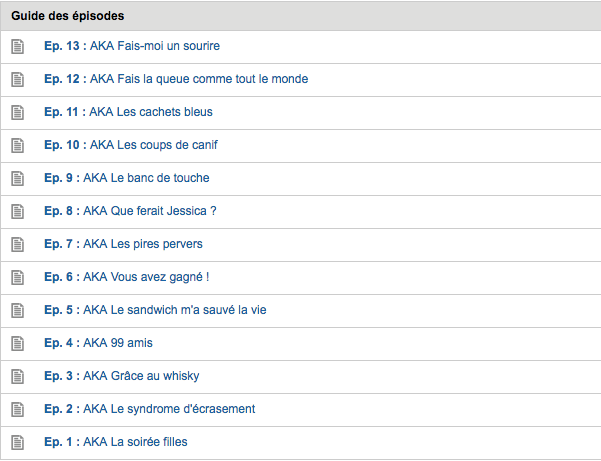Screen dimensions: 601x461
Task: Click the document icon beside Ep. 9
Action: 17,178
